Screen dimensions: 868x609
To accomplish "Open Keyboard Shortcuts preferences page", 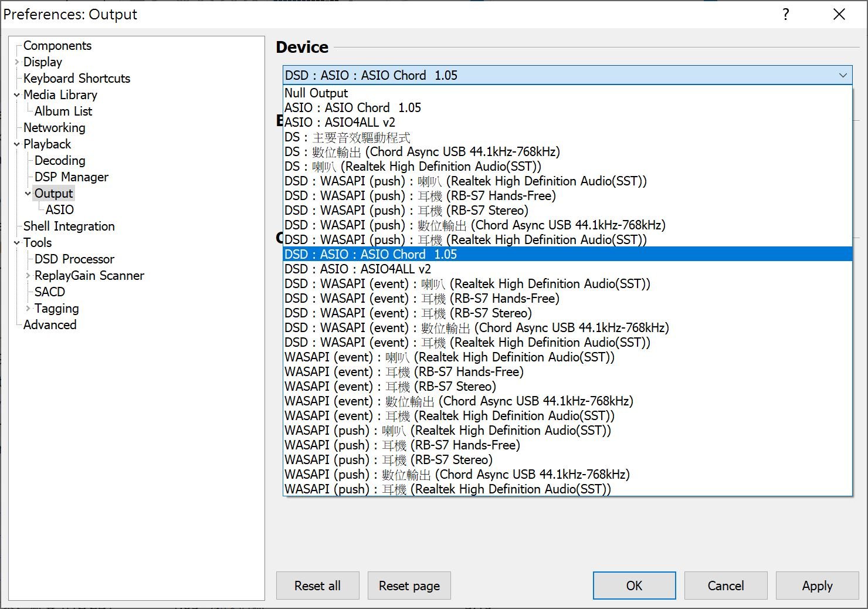I will point(77,78).
